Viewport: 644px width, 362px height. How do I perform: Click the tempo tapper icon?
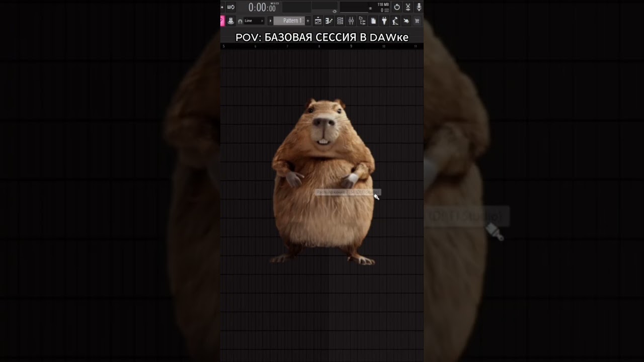395,21
